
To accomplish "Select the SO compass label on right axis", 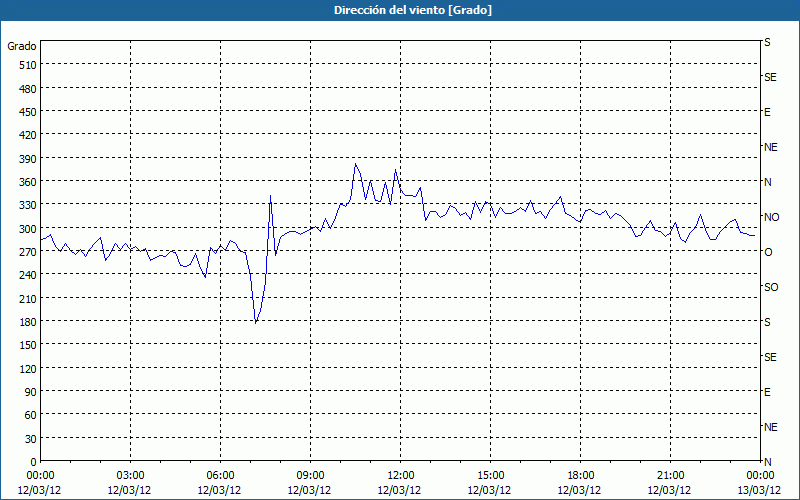I will (x=771, y=287).
